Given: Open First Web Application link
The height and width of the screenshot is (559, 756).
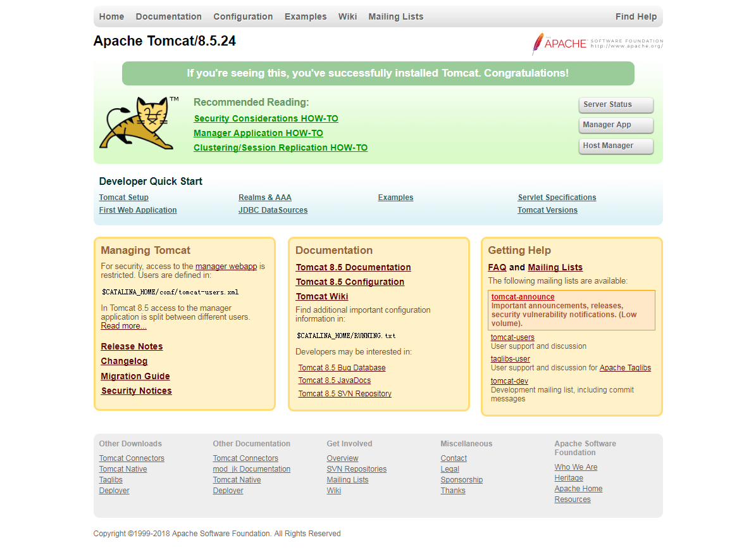Looking at the screenshot, I should (138, 210).
